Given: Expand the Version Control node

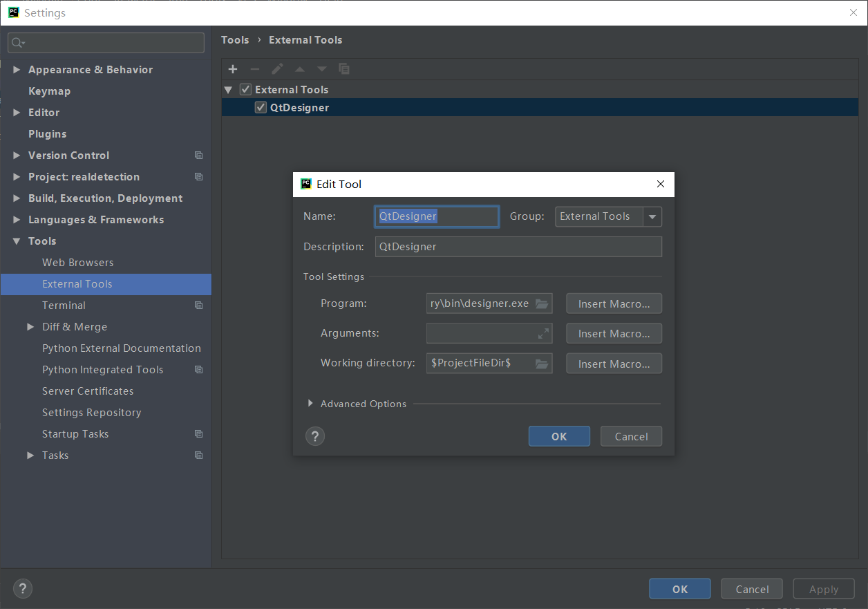Looking at the screenshot, I should (x=17, y=156).
